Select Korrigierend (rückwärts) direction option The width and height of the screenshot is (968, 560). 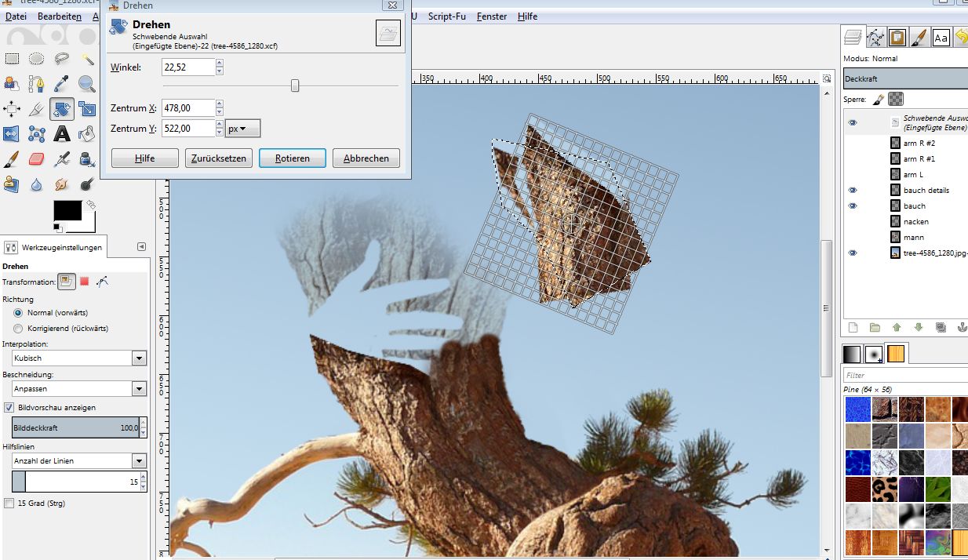pyautogui.click(x=19, y=328)
